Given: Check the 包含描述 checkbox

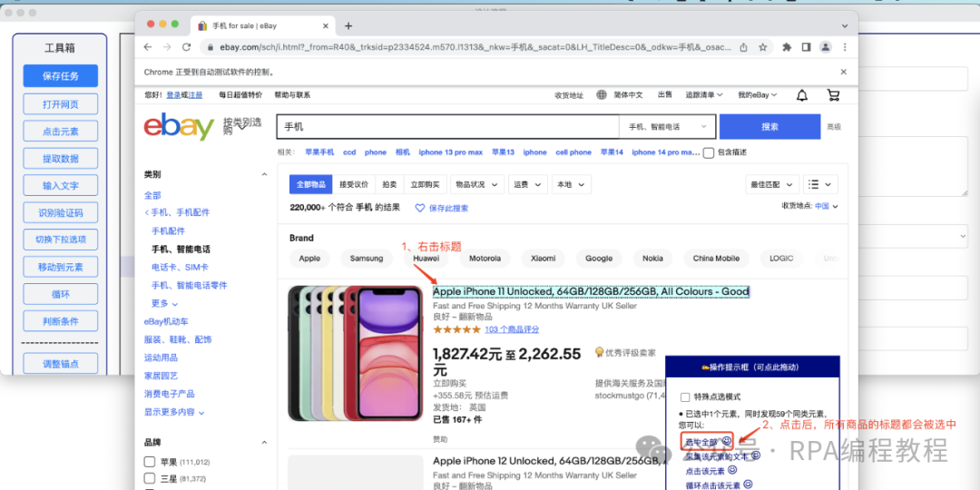Looking at the screenshot, I should (x=709, y=152).
